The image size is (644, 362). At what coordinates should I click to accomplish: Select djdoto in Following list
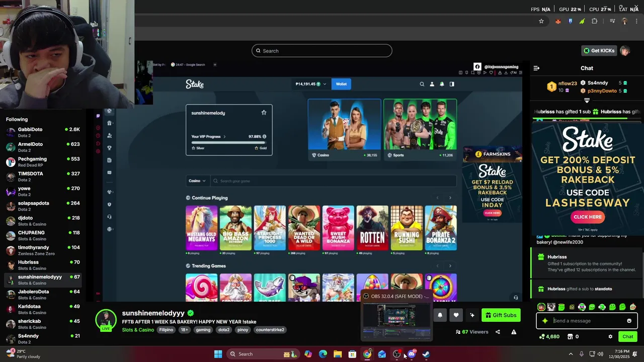(x=43, y=221)
